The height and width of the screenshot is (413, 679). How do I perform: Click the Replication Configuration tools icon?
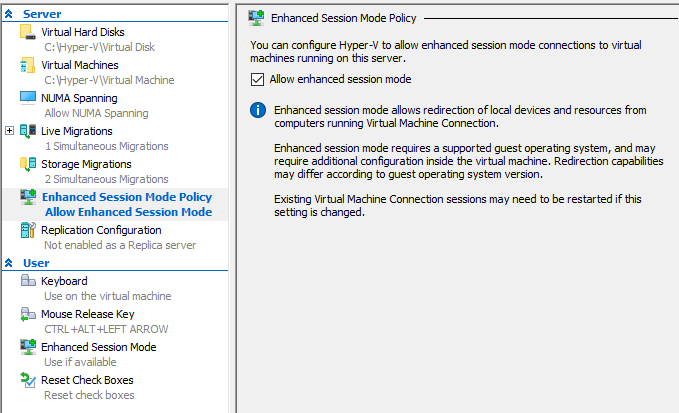pyautogui.click(x=28, y=230)
